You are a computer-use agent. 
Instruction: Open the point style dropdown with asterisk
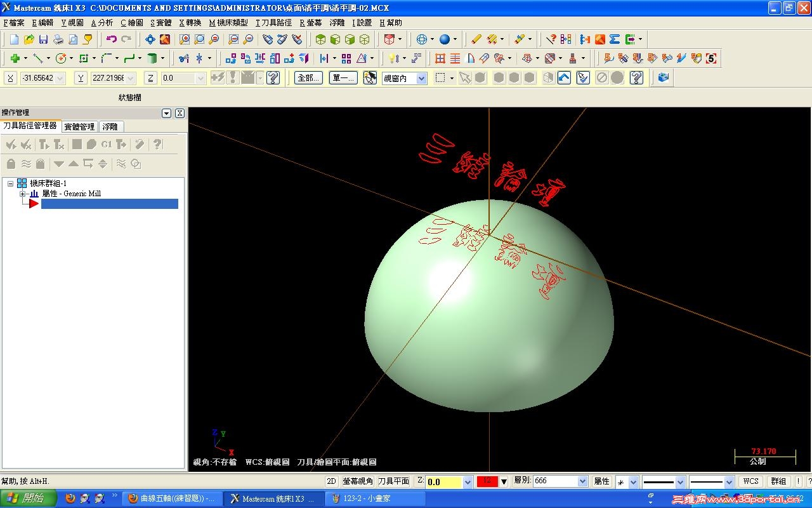pos(632,482)
